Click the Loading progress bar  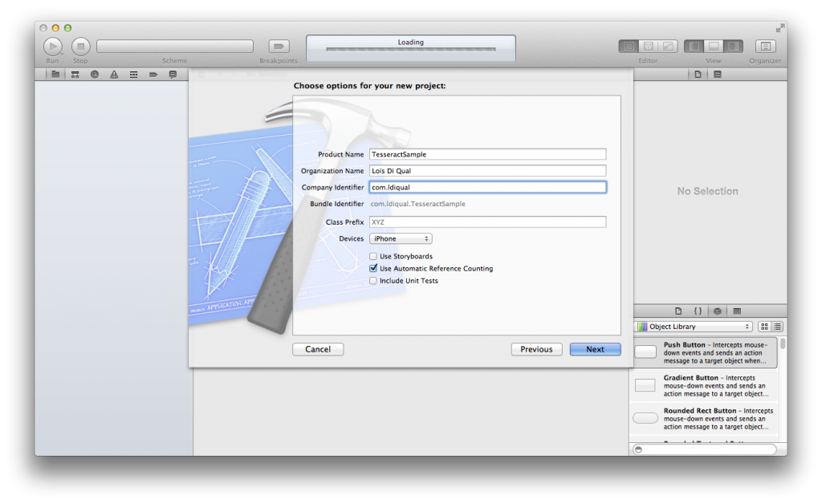(x=410, y=49)
